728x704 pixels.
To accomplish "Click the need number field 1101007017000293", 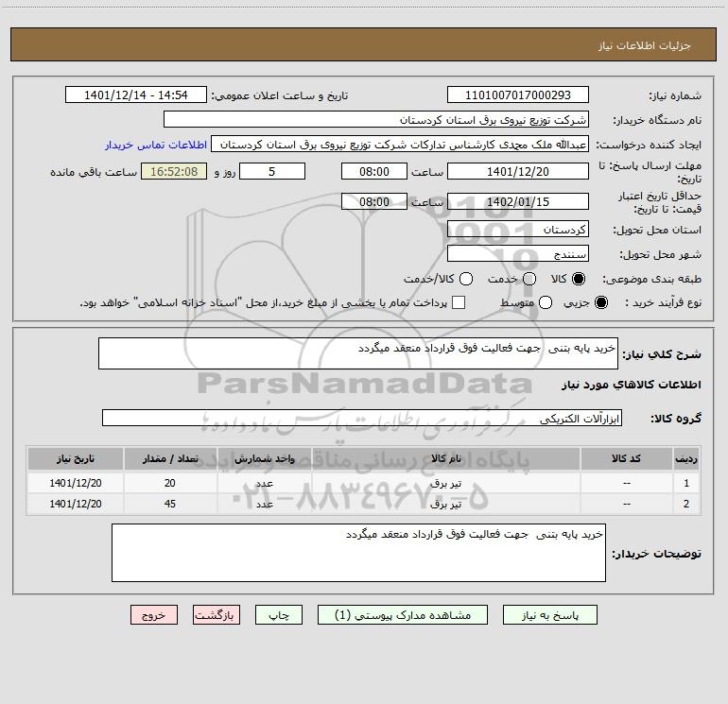I will click(518, 95).
